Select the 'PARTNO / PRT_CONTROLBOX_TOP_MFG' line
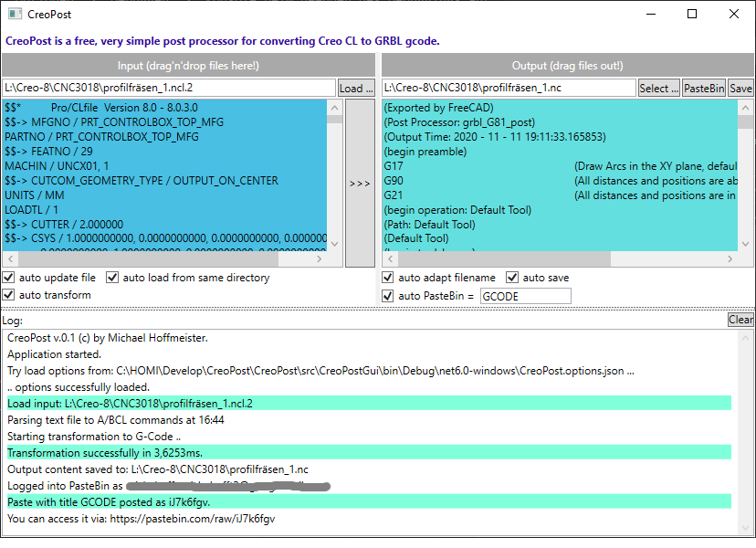The image size is (756, 548). 101,137
